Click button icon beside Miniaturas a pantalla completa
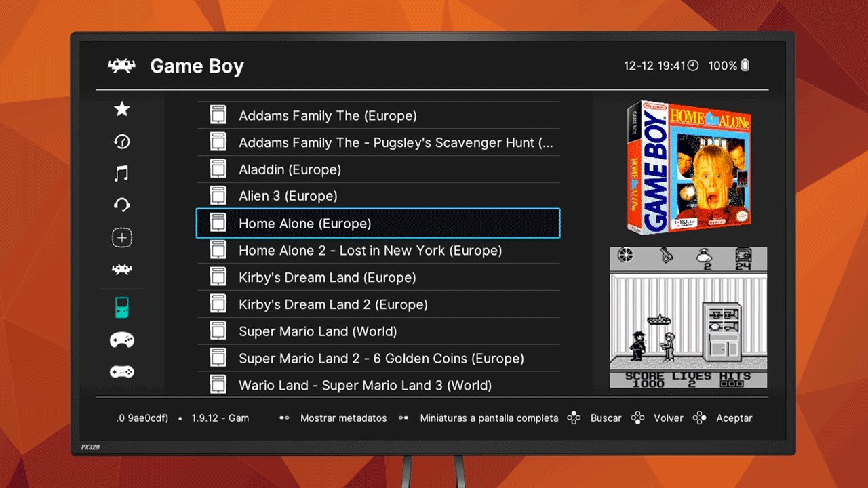The image size is (868, 488). click(403, 418)
